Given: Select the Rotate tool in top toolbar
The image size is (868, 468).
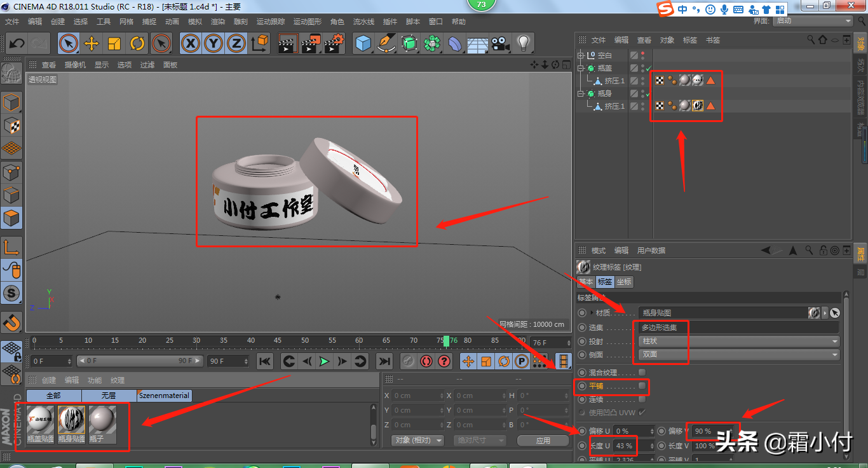Looking at the screenshot, I should tap(137, 43).
